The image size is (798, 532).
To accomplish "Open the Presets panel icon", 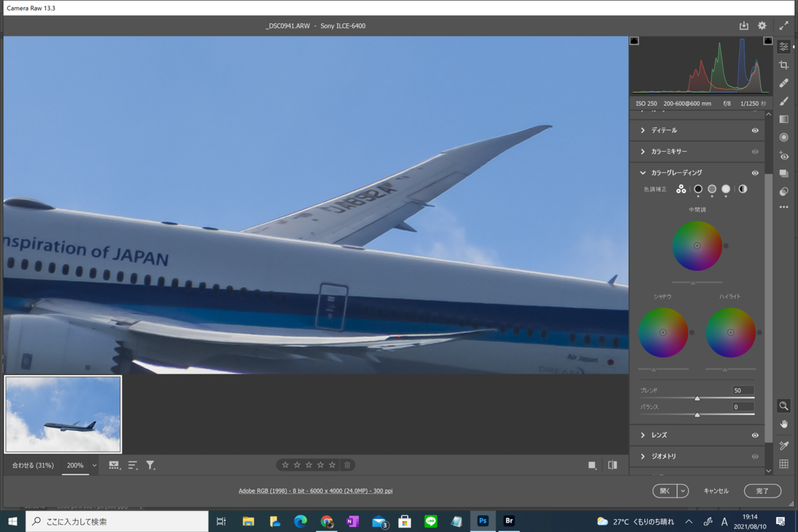I will coord(784,192).
